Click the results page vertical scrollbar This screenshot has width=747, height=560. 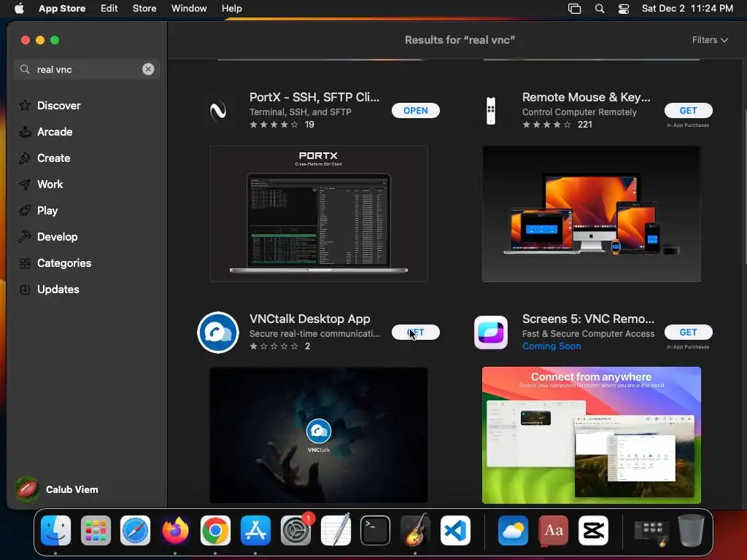point(745,186)
